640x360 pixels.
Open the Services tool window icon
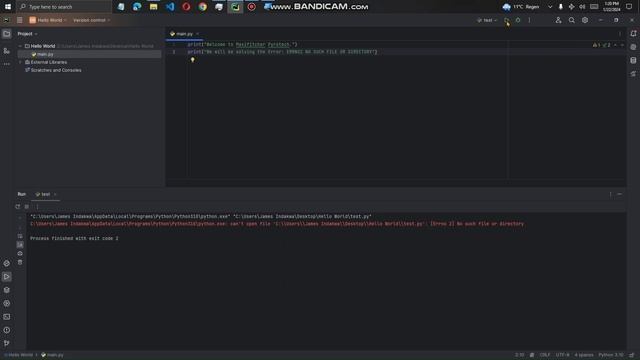tap(7, 303)
